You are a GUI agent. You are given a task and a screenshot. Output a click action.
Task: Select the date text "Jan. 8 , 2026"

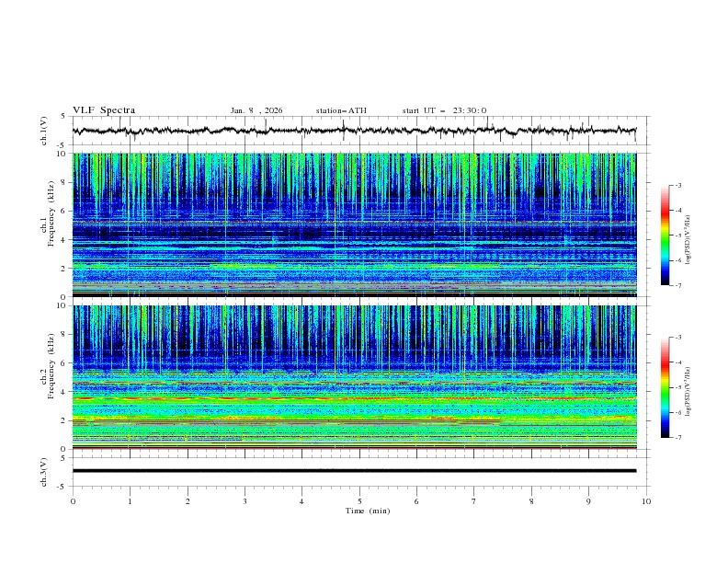256,110
